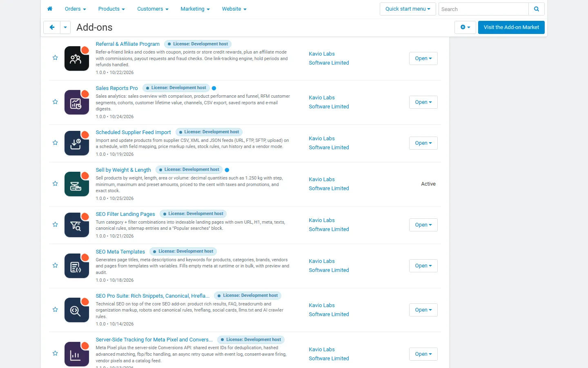Open Server-Side Tracking for Meta Pixel link
The height and width of the screenshot is (368, 588).
(x=154, y=340)
